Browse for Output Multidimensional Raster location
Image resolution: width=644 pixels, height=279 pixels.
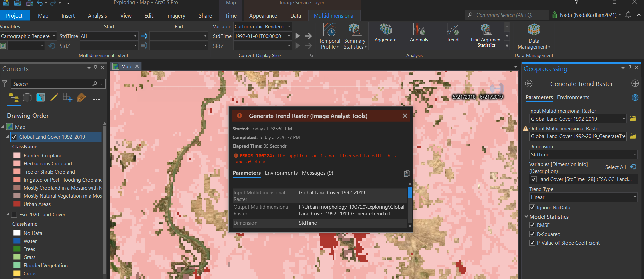coord(633,136)
